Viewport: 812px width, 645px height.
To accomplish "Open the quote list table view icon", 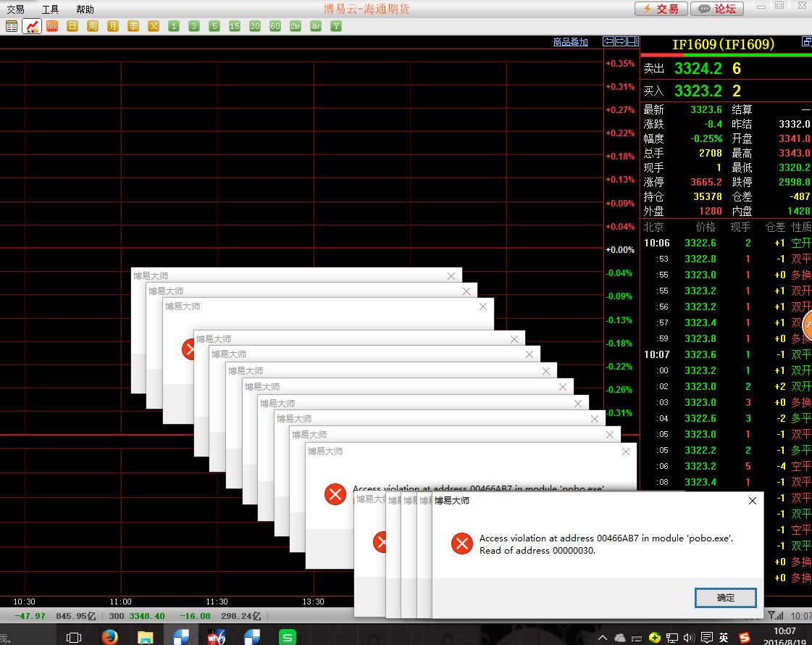I will coord(12,26).
